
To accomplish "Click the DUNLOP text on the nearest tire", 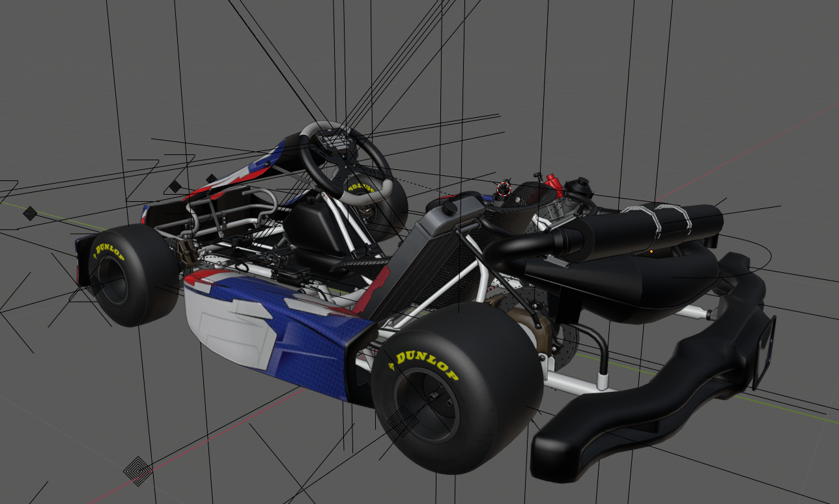I will 427,365.
